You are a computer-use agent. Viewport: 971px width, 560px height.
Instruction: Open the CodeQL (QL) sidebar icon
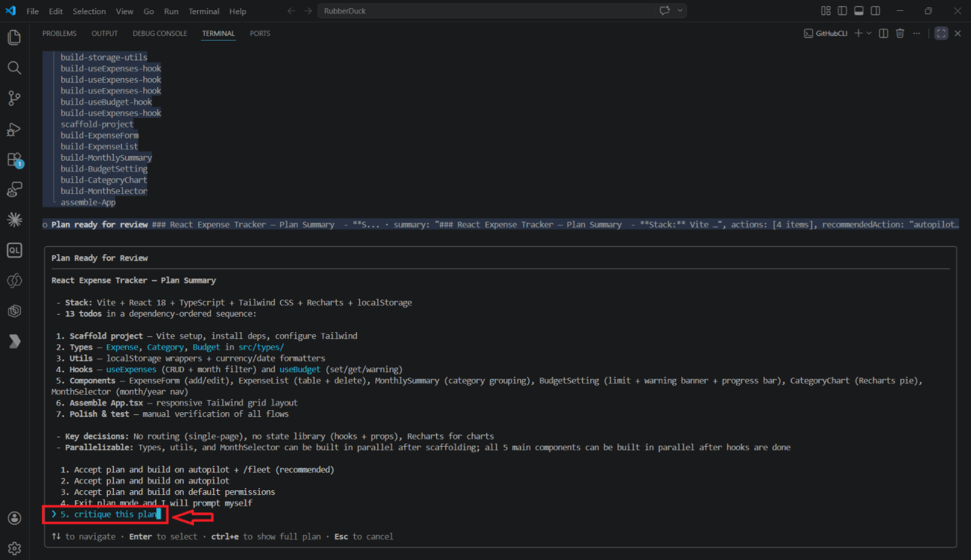(14, 250)
